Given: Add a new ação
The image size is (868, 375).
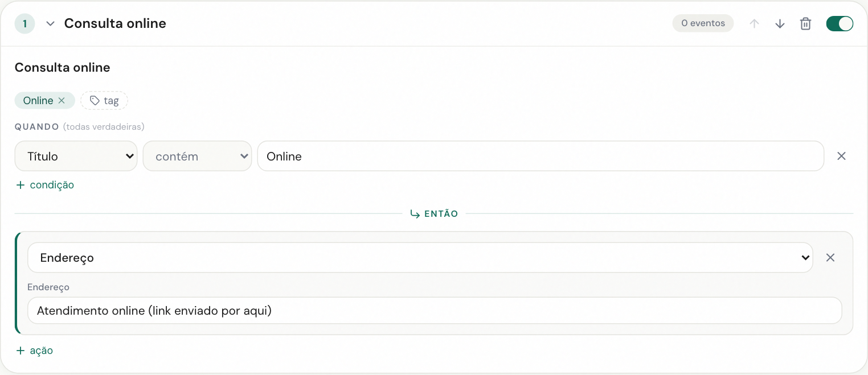Looking at the screenshot, I should pos(35,351).
